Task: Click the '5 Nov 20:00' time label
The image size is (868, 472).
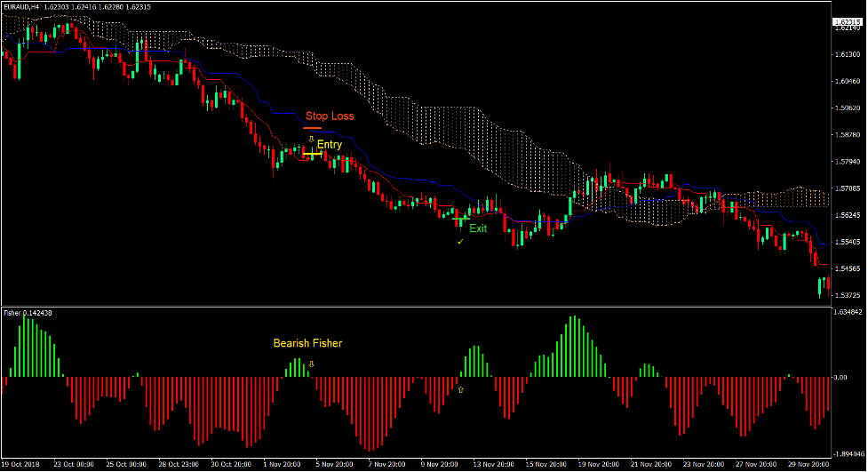Action: [334, 464]
